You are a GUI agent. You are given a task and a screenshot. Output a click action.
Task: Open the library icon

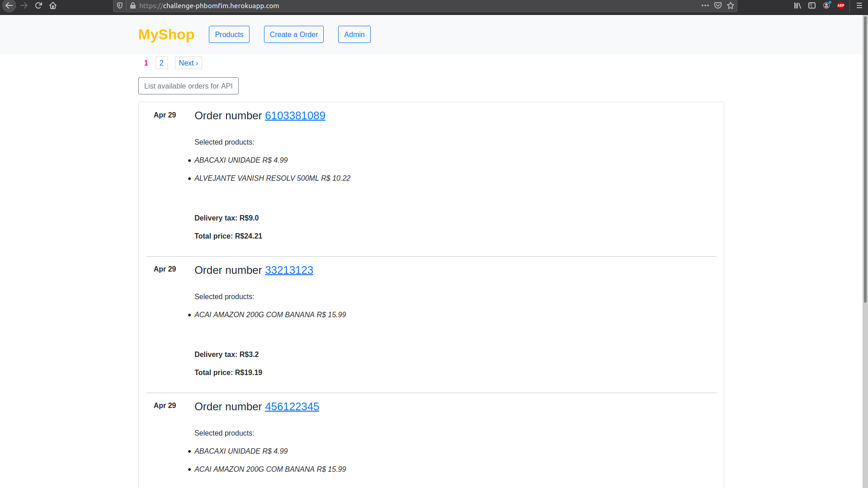[x=797, y=6]
